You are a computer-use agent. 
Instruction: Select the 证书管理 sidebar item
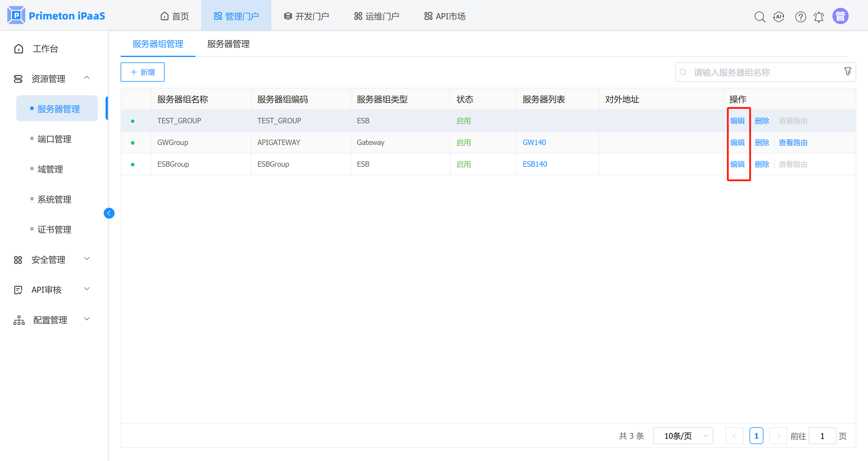55,229
